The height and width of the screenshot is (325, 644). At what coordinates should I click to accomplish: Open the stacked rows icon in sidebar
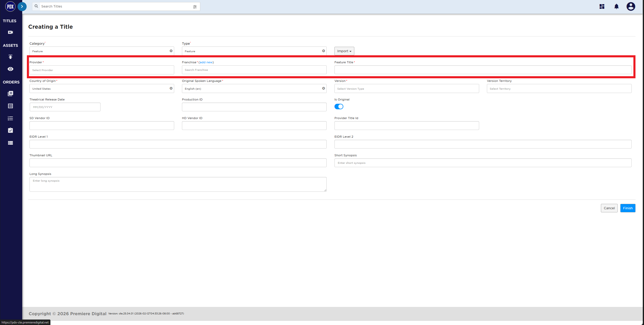click(10, 143)
